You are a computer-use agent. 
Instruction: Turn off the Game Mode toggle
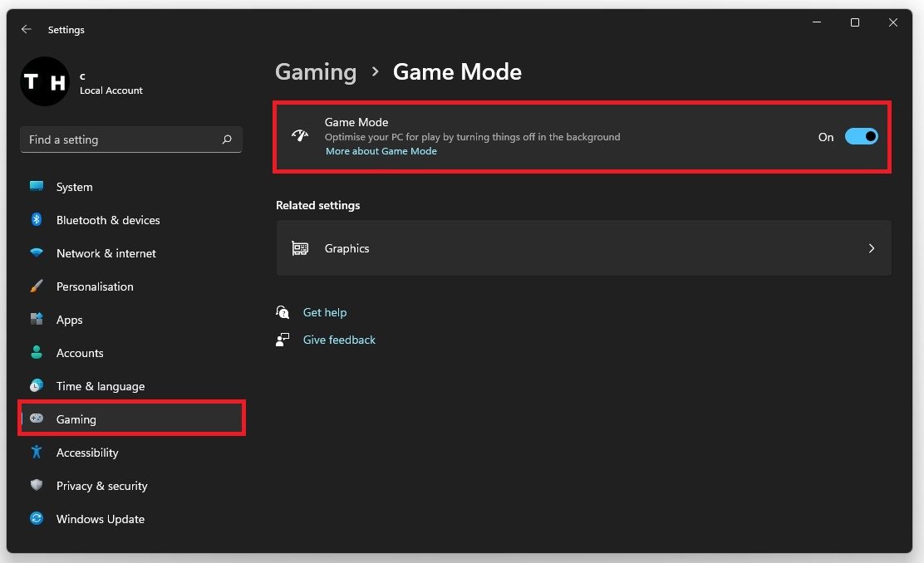(861, 137)
